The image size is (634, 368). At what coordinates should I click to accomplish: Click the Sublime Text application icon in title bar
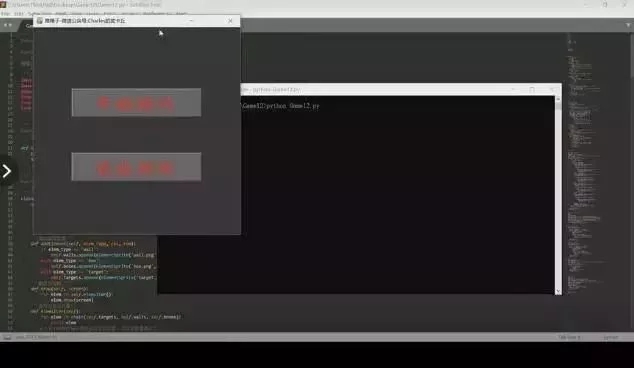pyautogui.click(x=3, y=4)
